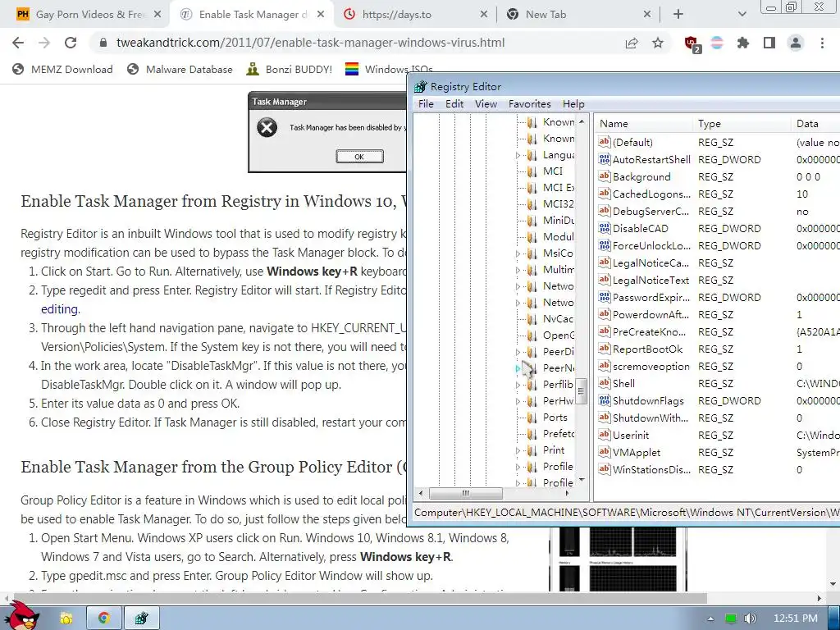Screen dimensions: 840x630
Task: Click OK in Task Manager dialog image
Action: click(x=359, y=157)
